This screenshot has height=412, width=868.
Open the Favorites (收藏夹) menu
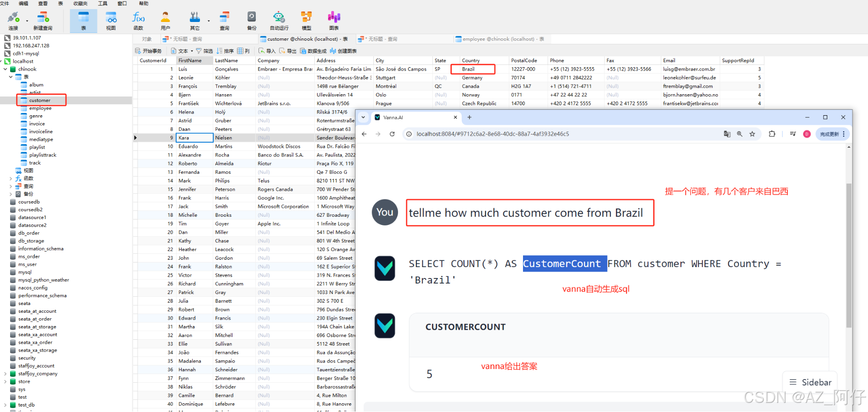[80, 3]
